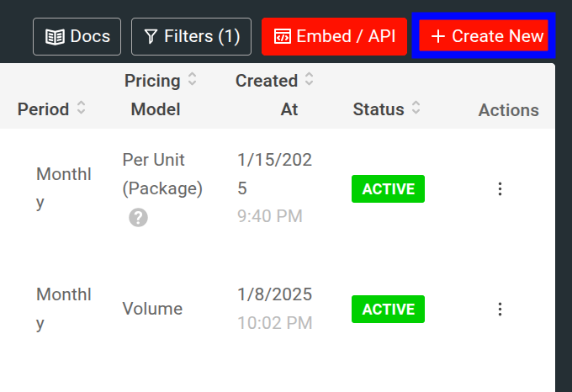Click ACTIVE badge in Per Unit row
The height and width of the screenshot is (392, 572).
point(388,189)
